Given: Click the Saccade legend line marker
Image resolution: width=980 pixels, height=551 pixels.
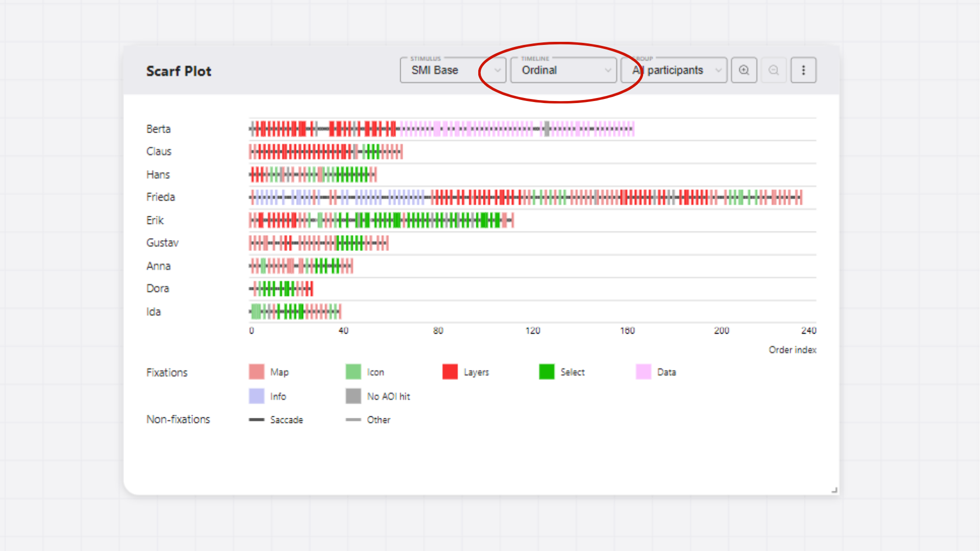Looking at the screenshot, I should tap(256, 420).
